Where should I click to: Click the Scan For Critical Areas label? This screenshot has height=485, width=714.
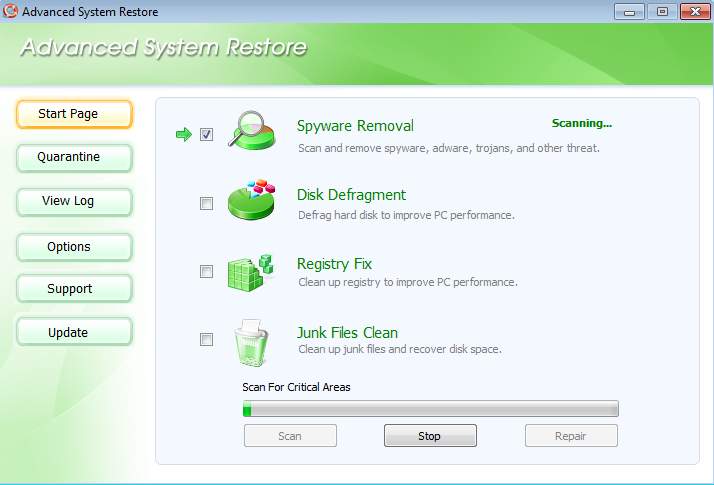pyautogui.click(x=296, y=387)
